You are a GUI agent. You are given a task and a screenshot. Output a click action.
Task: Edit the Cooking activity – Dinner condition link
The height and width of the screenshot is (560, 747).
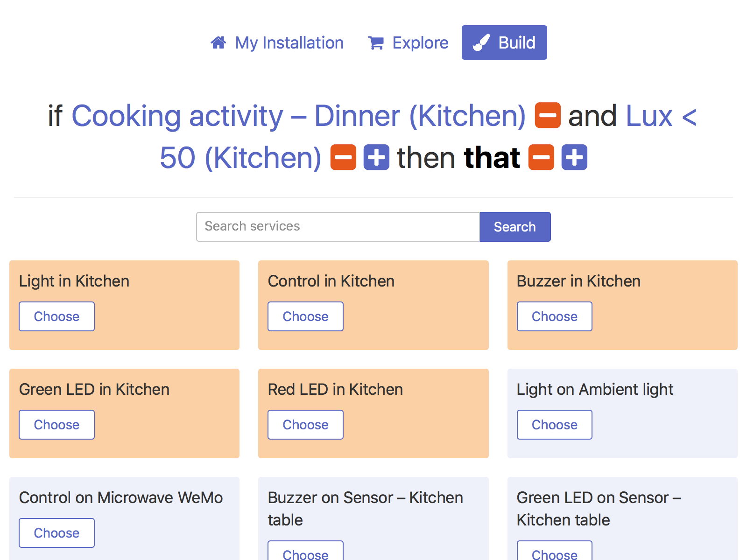pyautogui.click(x=298, y=116)
